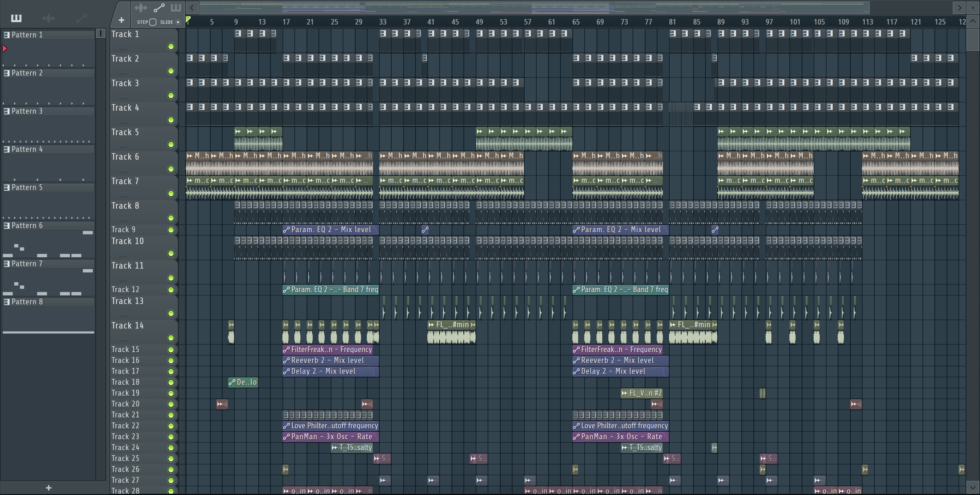This screenshot has height=495, width=980.
Task: Open menu of Love Philter cutoff frequency clip at bar 65
Action: coord(576,426)
